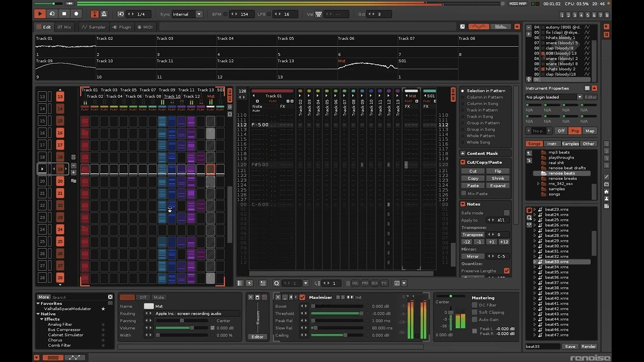
Task: Collapse the Native effects group
Action: tap(38, 314)
